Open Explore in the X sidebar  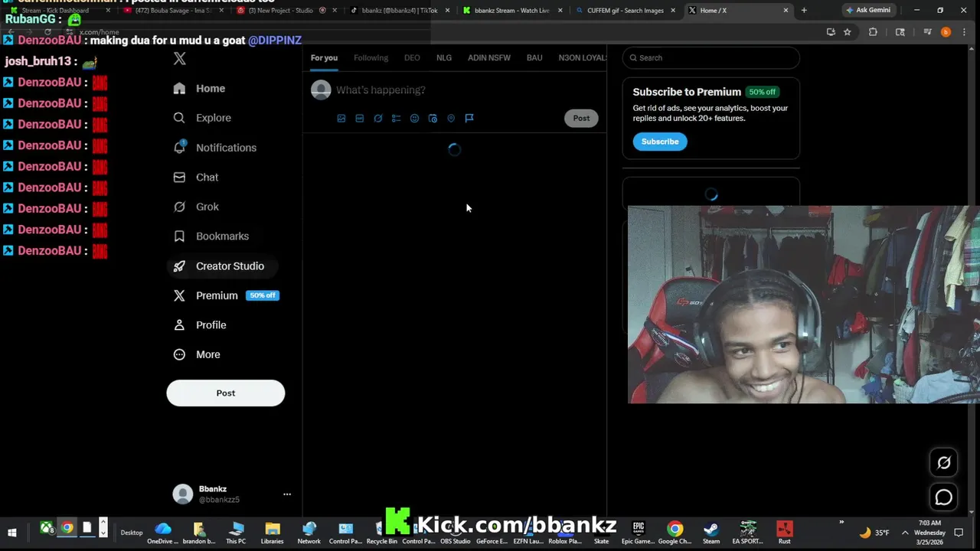202,118
